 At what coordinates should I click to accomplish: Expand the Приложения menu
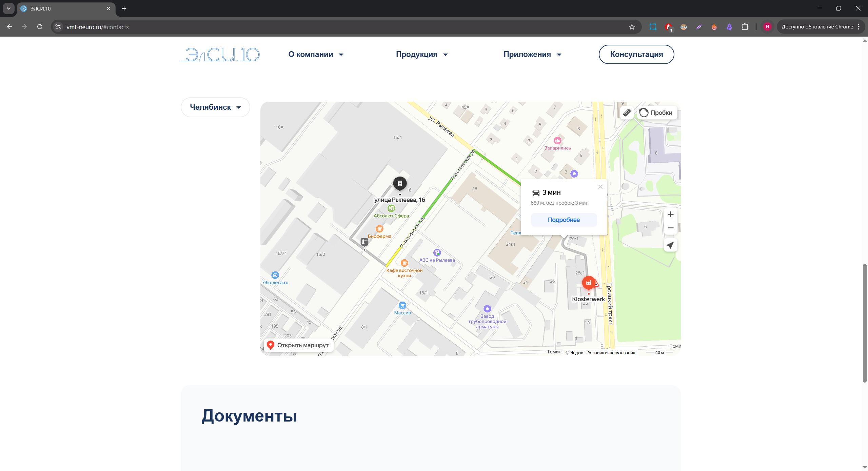pos(532,55)
